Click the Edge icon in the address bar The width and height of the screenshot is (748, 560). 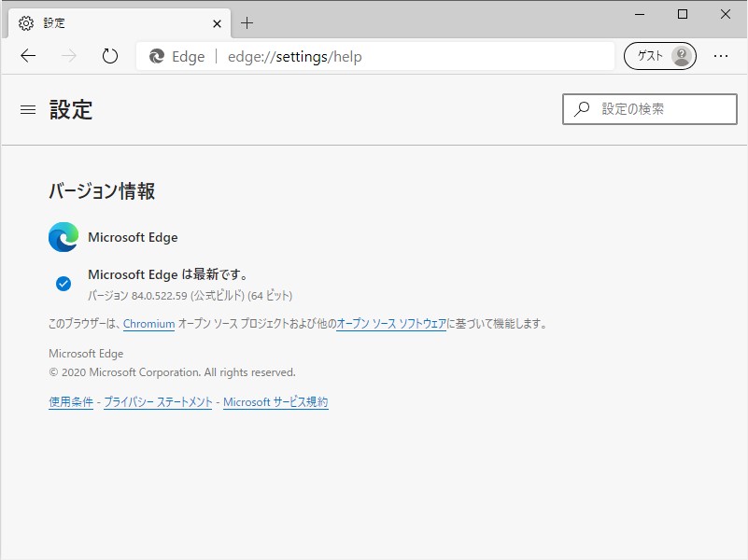(157, 56)
